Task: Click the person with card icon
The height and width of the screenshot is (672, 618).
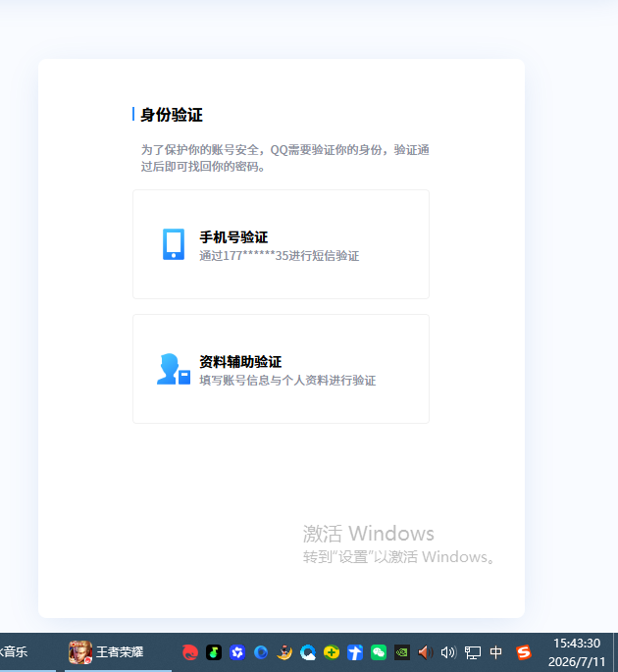Action: tap(174, 369)
